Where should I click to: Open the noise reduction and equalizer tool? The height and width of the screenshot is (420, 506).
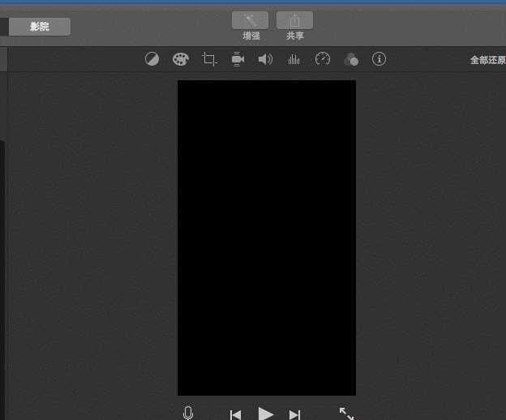click(294, 59)
